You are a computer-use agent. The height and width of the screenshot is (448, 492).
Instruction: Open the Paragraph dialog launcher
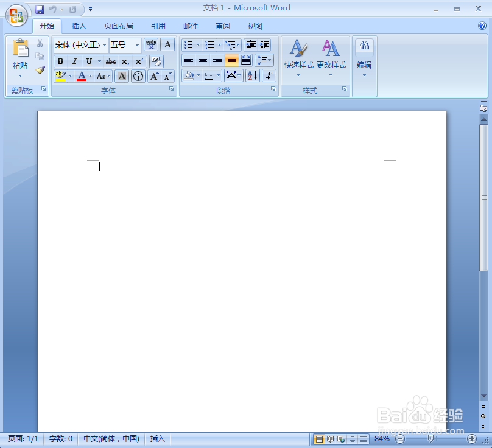click(x=273, y=89)
